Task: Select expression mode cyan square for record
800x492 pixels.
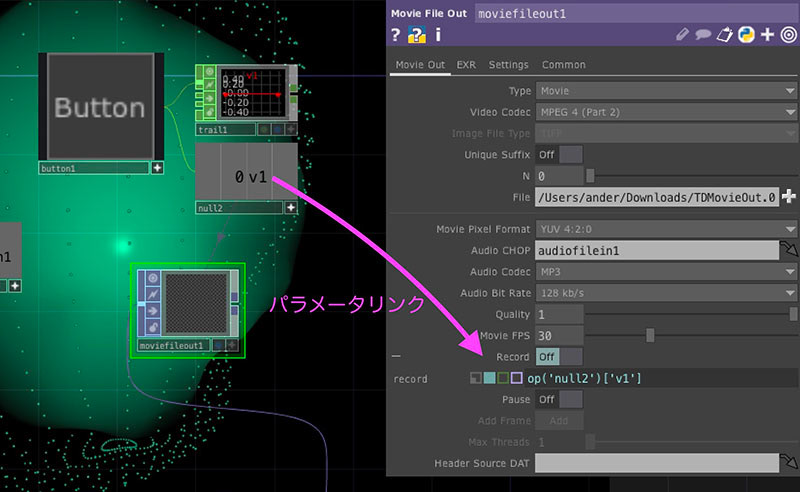Action: click(489, 378)
